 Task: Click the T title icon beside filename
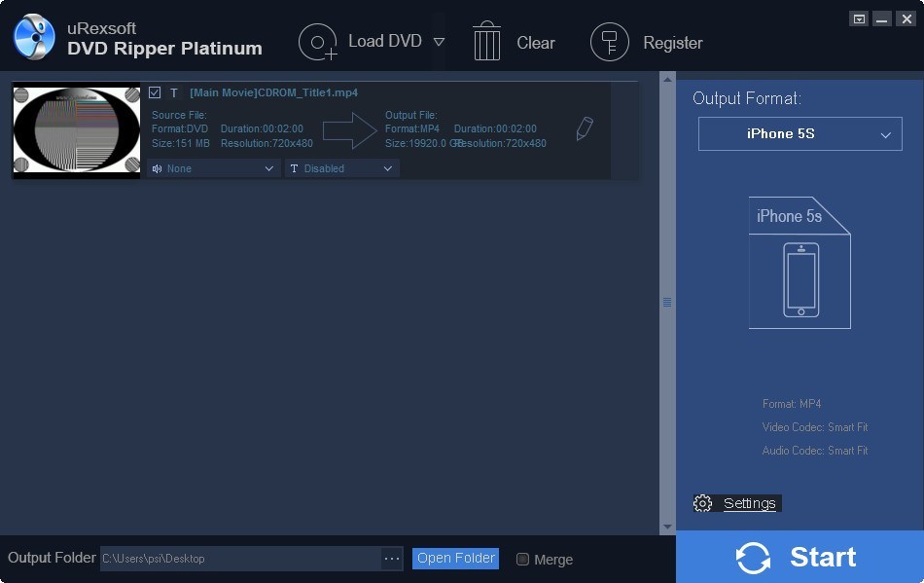pos(174,92)
